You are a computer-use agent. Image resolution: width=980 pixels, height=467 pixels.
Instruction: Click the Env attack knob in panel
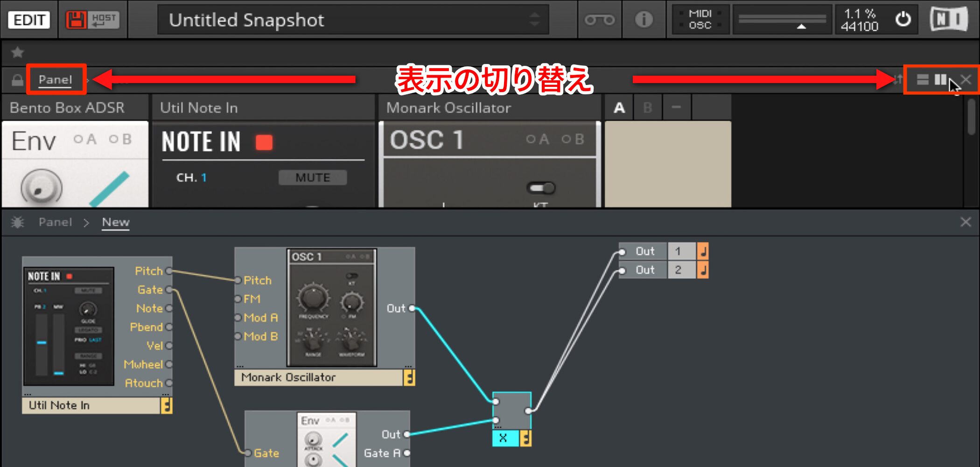pyautogui.click(x=41, y=188)
